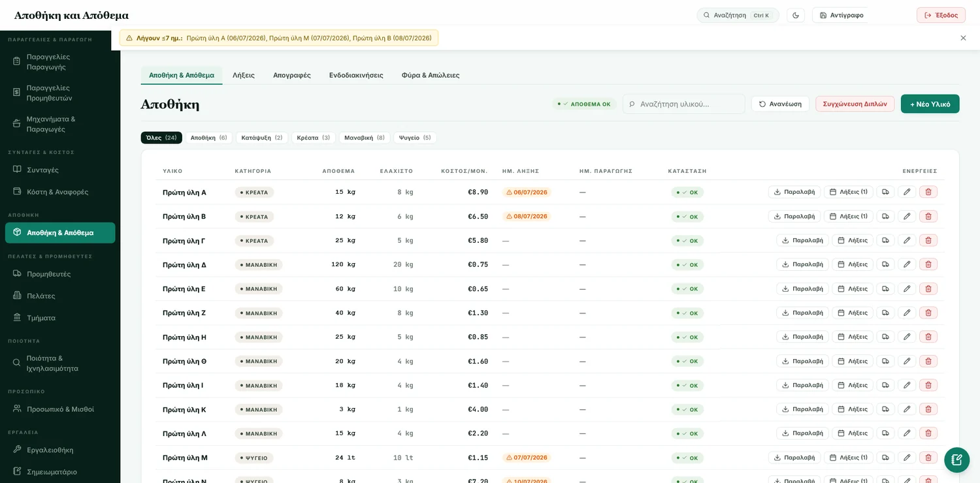The height and width of the screenshot is (483, 980).
Task: Delete Πρώτη ύλη Α with trash icon
Action: point(928,192)
